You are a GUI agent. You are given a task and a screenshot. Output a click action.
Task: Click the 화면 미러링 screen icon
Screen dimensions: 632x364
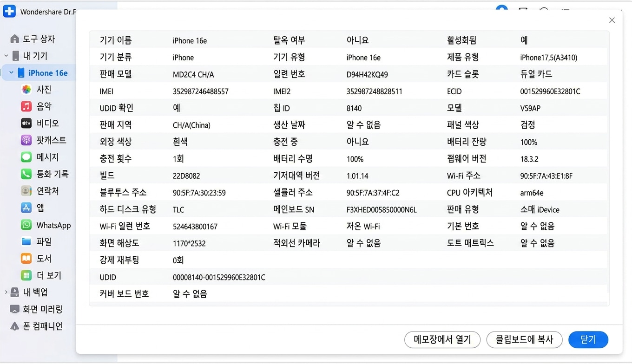pos(15,309)
